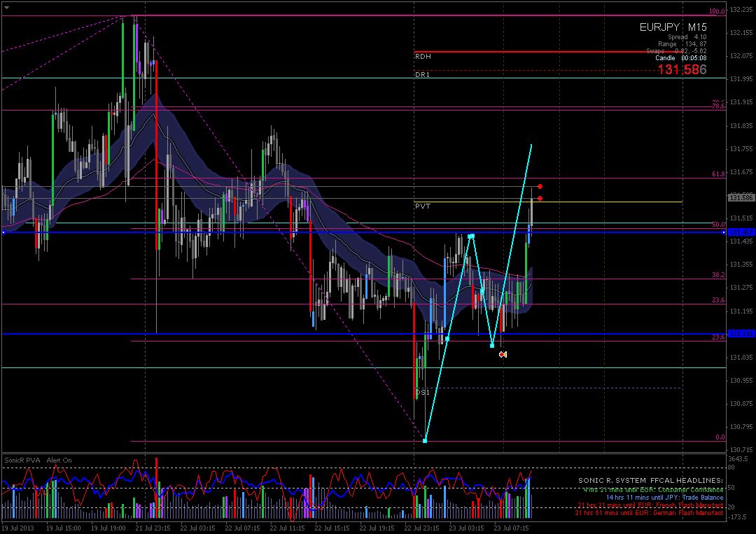Click the SonicR PVA indicator label
The image size is (756, 534).
22,461
